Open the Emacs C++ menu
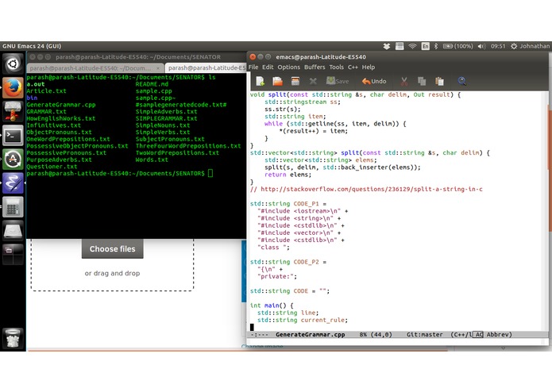The image size is (552, 392). [353, 67]
